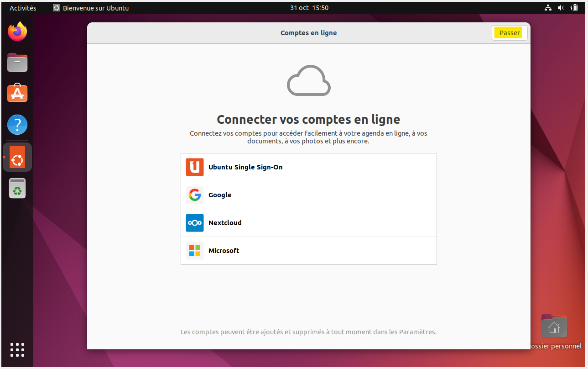
Task: Click the battery icon in top bar
Action: pyautogui.click(x=574, y=8)
